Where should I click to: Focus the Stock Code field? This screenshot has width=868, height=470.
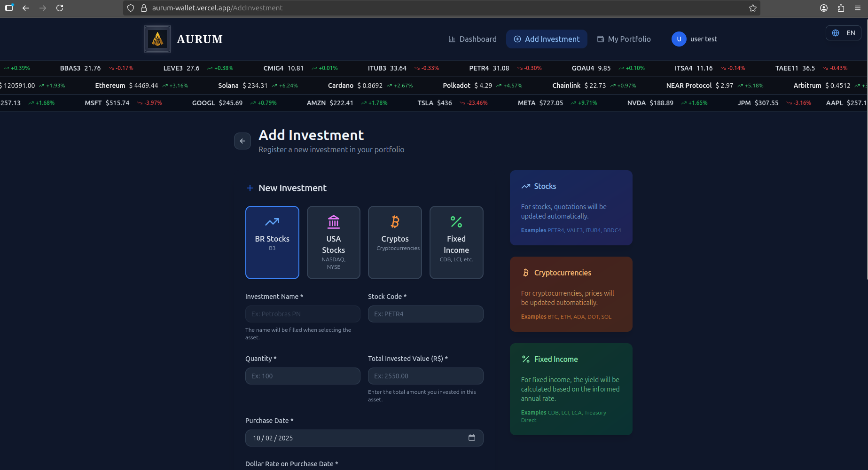(425, 314)
